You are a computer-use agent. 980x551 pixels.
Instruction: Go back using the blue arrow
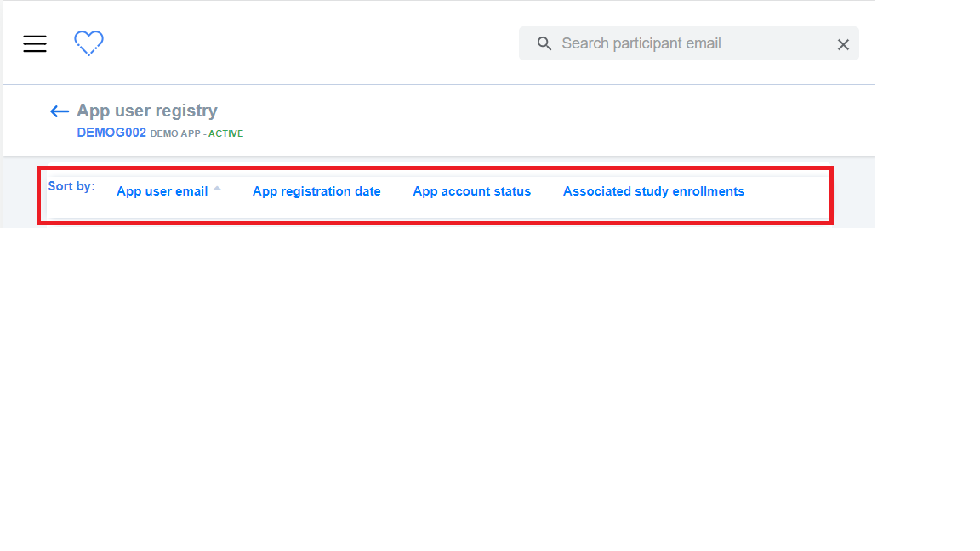pos(60,111)
